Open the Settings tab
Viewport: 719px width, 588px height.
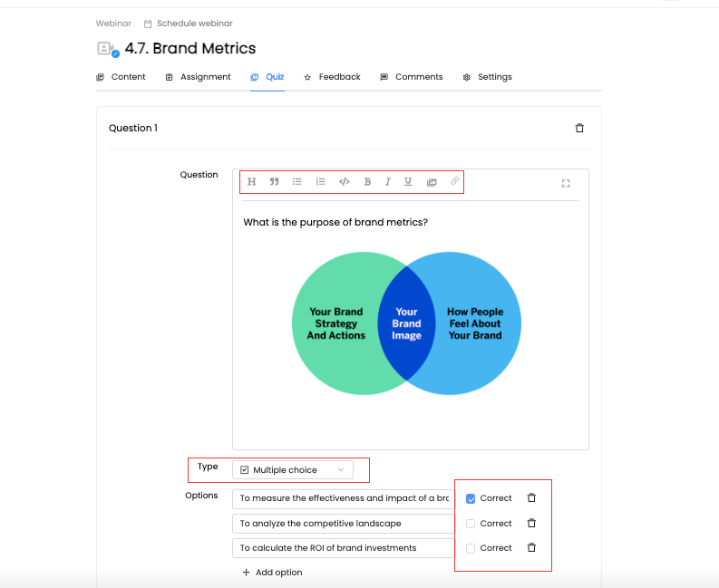point(487,77)
